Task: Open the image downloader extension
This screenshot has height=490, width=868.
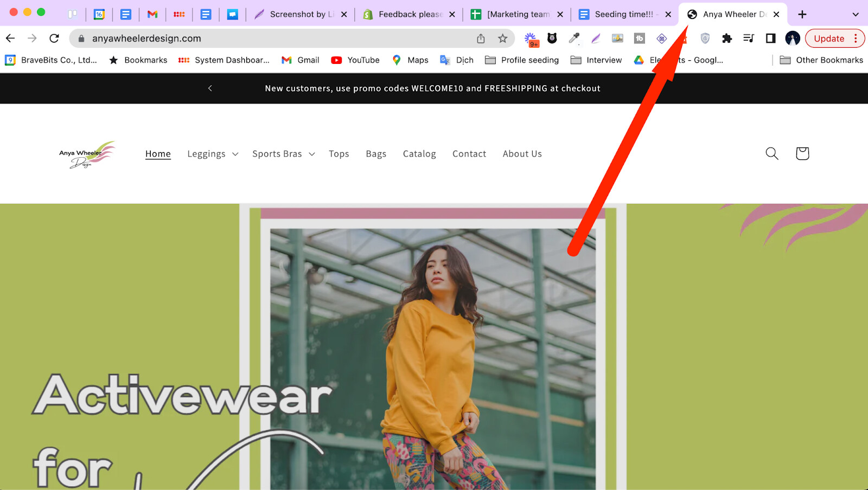Action: click(617, 38)
